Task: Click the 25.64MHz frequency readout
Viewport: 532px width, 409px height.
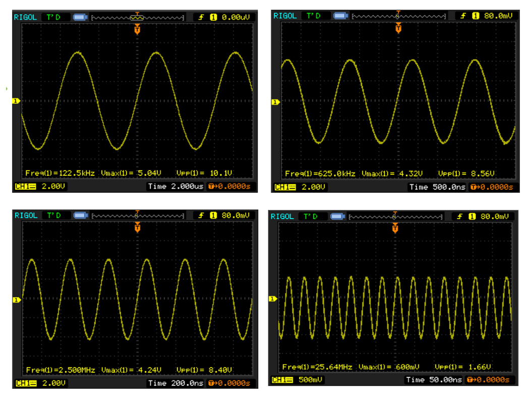Action: tap(317, 367)
